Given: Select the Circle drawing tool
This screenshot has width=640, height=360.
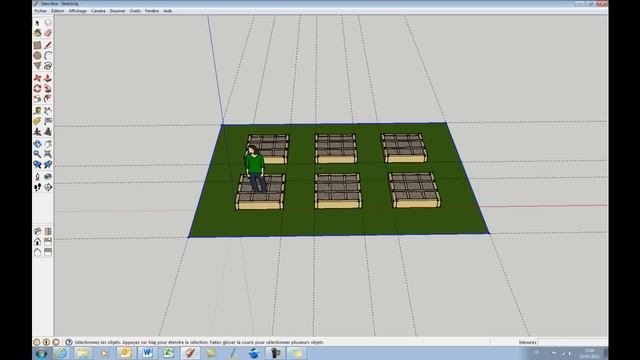Looking at the screenshot, I should click(38, 56).
